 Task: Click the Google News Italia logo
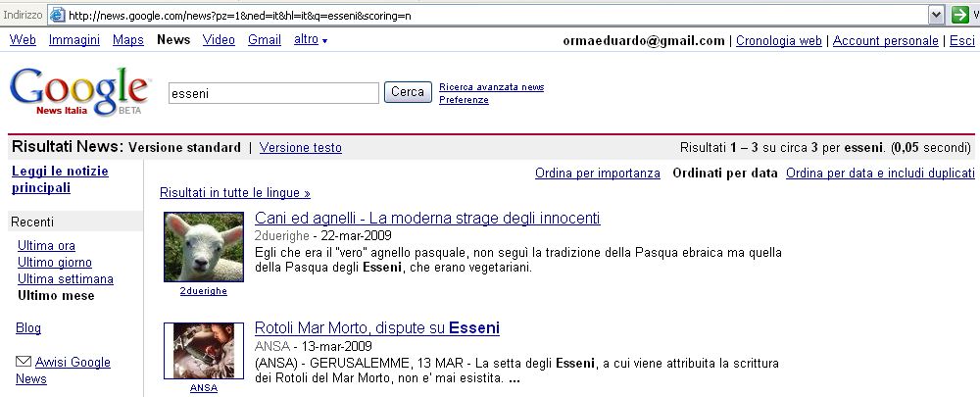(x=79, y=92)
